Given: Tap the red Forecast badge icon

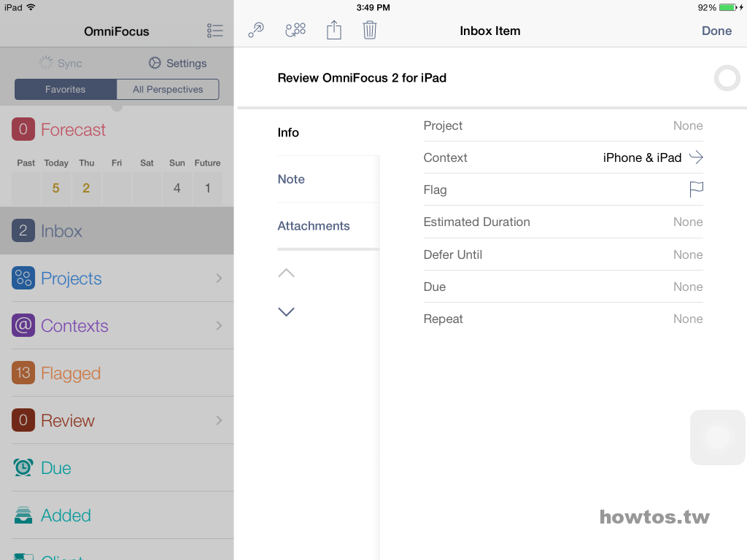Looking at the screenshot, I should click(x=23, y=129).
